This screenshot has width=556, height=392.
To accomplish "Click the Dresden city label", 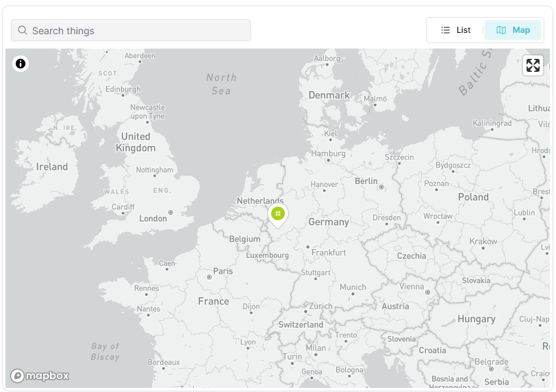I will [x=386, y=218].
